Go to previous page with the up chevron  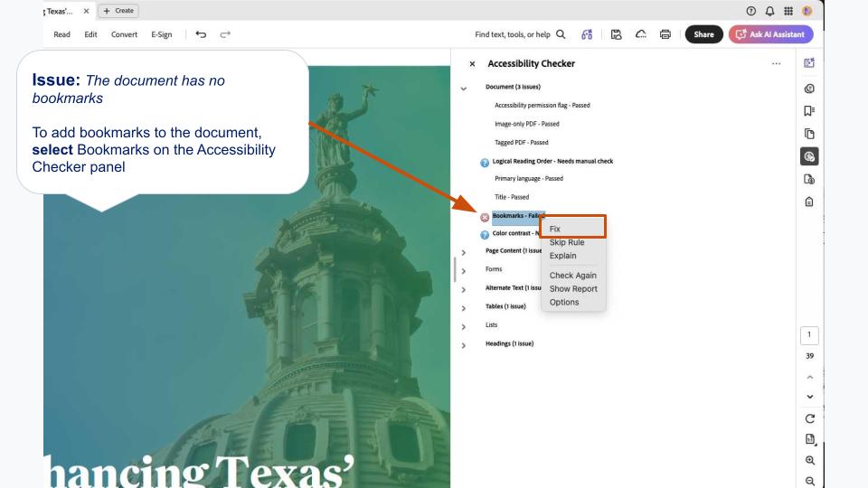tap(810, 378)
